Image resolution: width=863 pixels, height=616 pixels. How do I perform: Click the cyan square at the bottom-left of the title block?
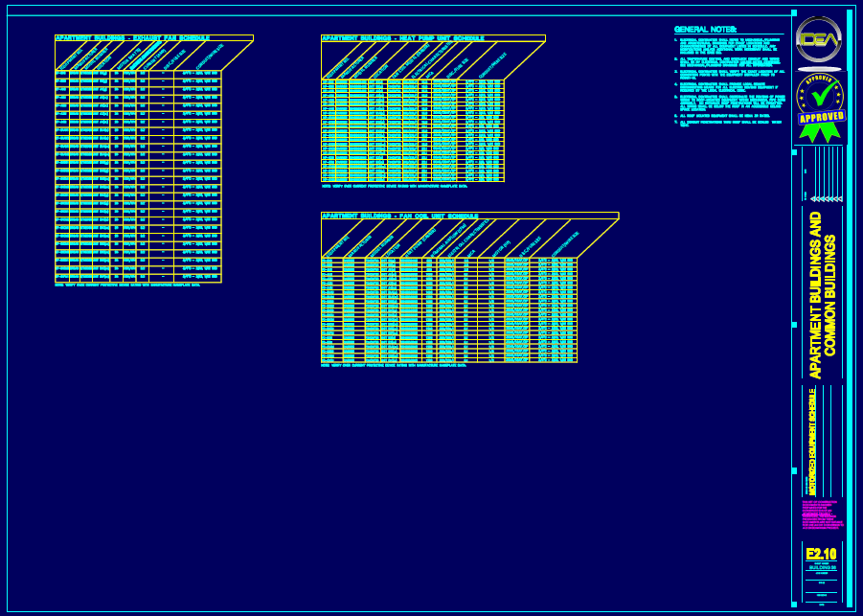[x=794, y=603]
